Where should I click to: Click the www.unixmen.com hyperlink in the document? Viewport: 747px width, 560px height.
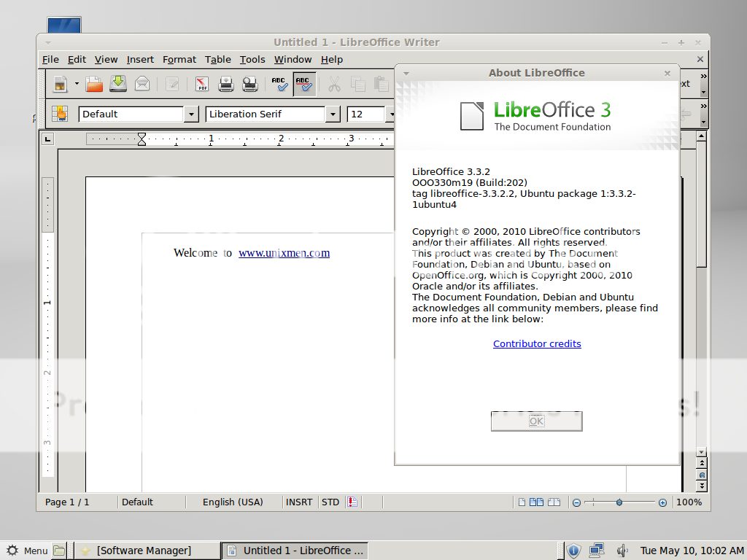[284, 253]
